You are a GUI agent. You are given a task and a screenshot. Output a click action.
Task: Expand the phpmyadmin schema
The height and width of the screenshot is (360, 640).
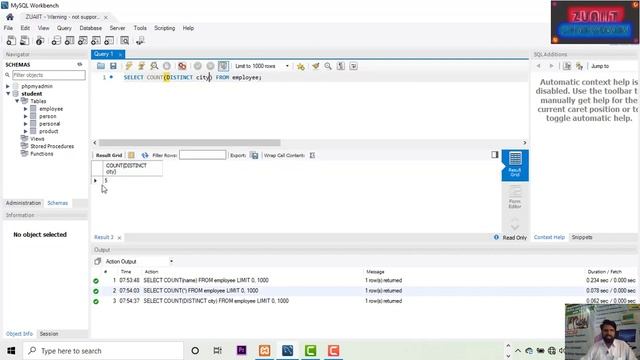[8, 86]
